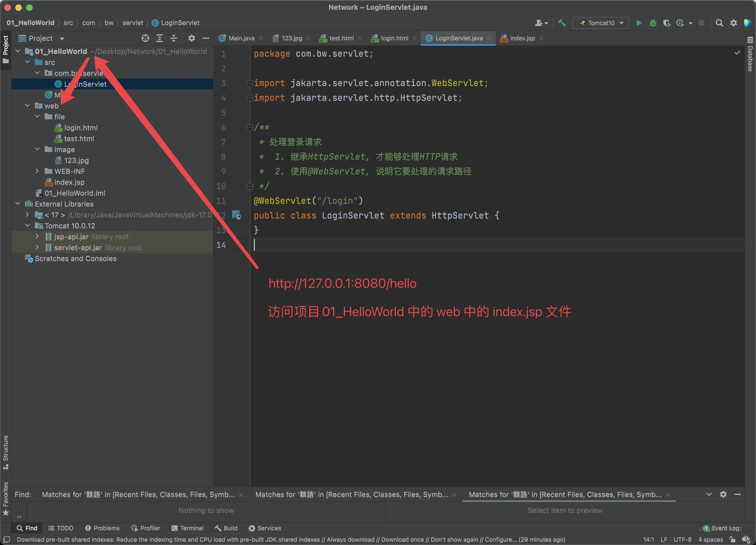Collapse the Tomcat 10.0.12 node

click(28, 225)
